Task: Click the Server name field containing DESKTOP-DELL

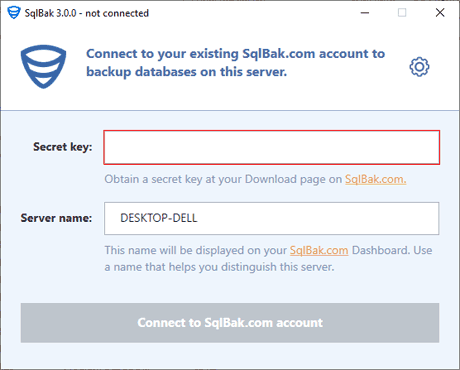Action: (x=272, y=218)
